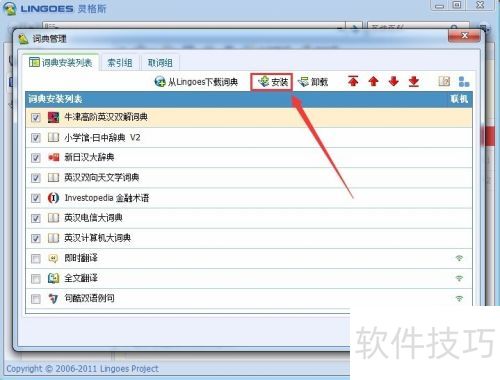Switch to 索引组 tab
The height and width of the screenshot is (380, 500).
120,63
